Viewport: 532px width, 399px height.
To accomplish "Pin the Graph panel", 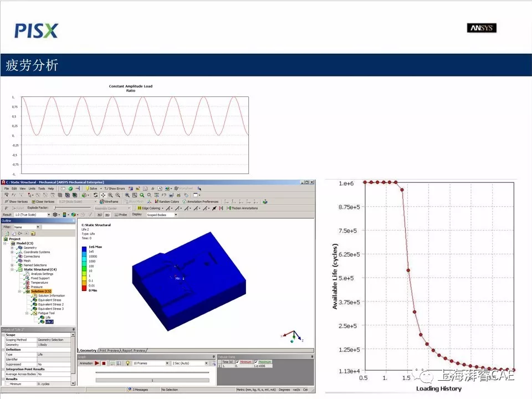I will (x=214, y=356).
